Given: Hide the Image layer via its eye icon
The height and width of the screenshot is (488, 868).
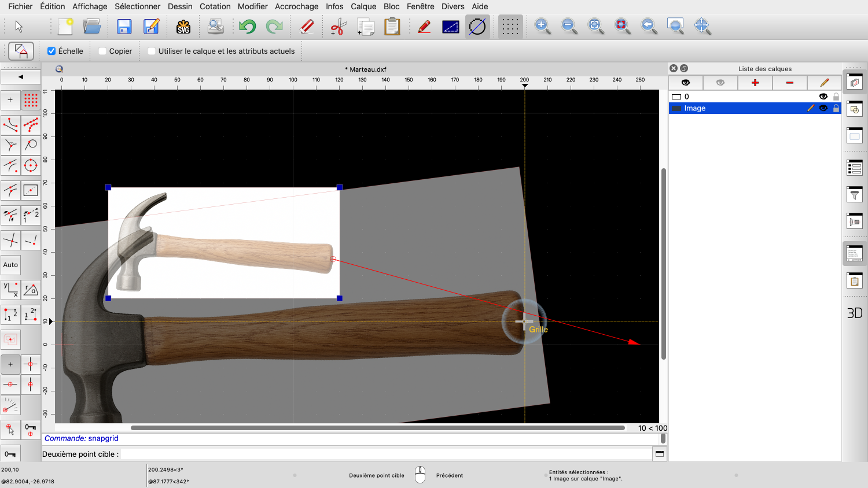Looking at the screenshot, I should pyautogui.click(x=823, y=108).
